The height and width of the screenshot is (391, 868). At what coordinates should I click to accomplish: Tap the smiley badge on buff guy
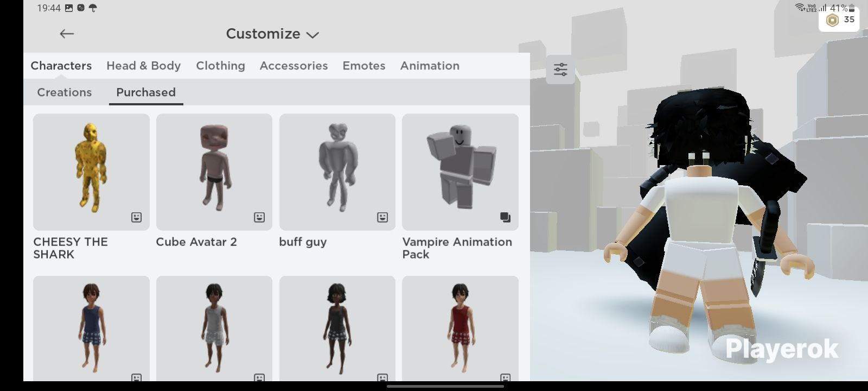tap(382, 217)
